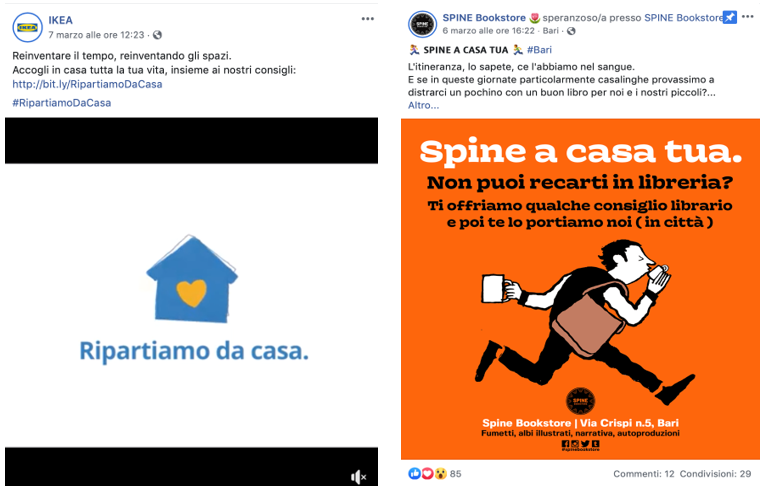Expand the post text with Altro...
762x487 pixels.
pos(423,105)
